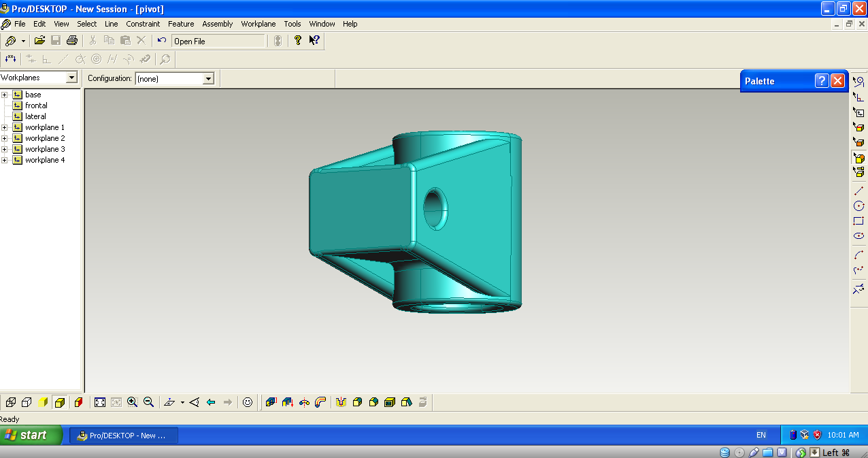Click the Shell solid feature icon
The image size is (868, 458).
point(390,402)
